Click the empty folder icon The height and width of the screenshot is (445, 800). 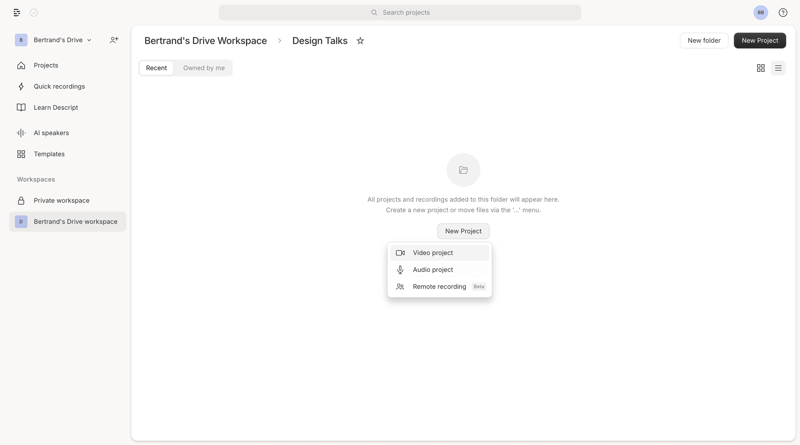pyautogui.click(x=463, y=170)
